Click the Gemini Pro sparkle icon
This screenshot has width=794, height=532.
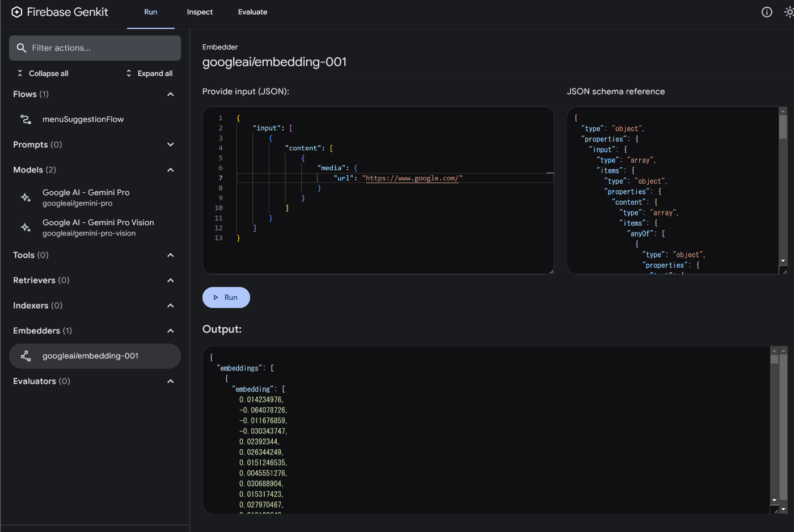tap(26, 197)
